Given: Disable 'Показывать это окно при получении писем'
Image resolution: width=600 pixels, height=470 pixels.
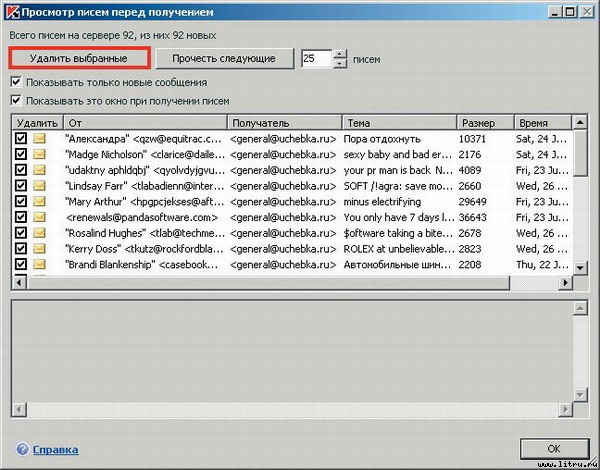Looking at the screenshot, I should [16, 100].
